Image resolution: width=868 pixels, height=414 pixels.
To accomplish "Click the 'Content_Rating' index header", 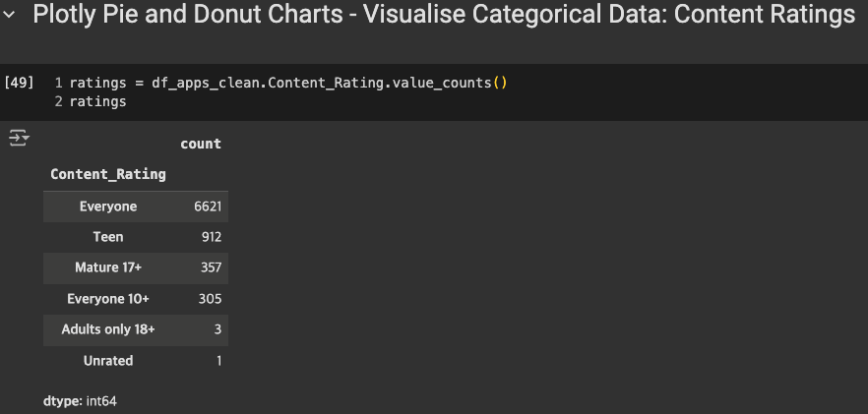I will coord(108,174).
